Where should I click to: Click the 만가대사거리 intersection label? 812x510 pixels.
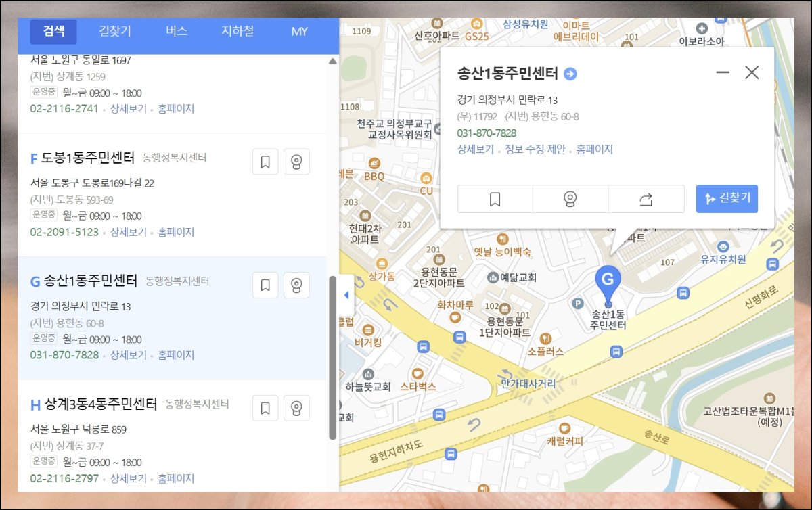(528, 384)
